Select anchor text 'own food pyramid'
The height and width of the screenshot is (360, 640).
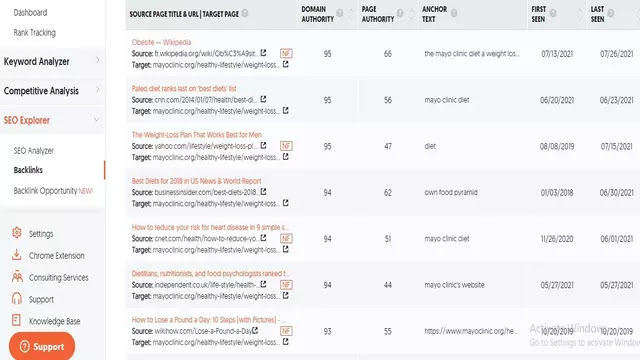coord(451,192)
